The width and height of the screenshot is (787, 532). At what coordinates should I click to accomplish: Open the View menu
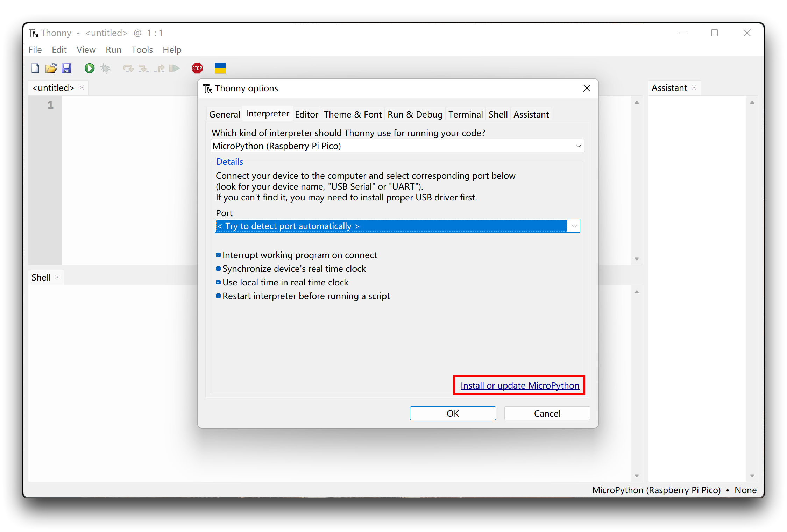click(x=86, y=50)
